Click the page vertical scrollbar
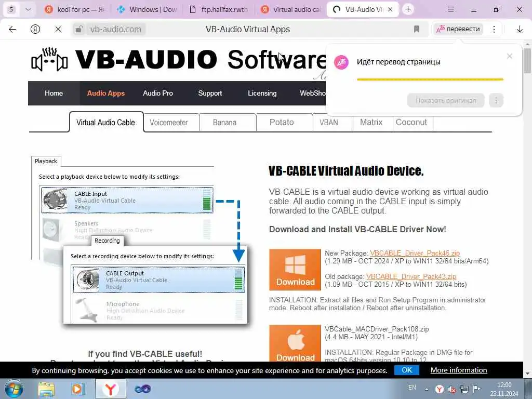 [x=527, y=61]
